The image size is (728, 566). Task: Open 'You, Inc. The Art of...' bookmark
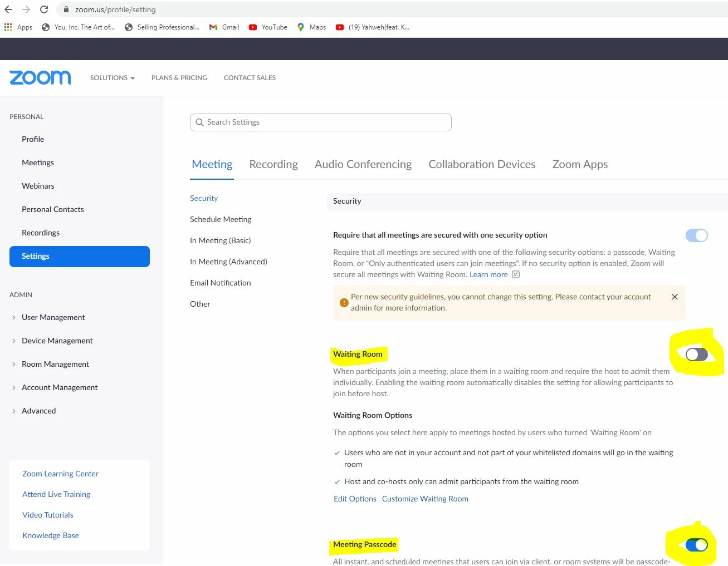[x=79, y=27]
